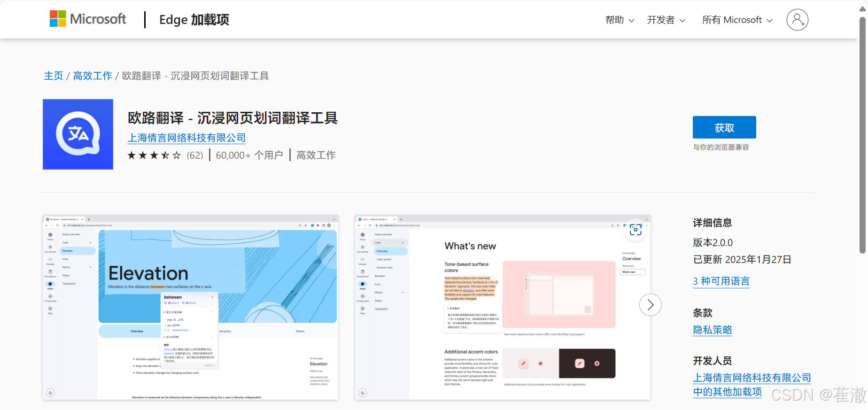Click the next screenshot arrow button

click(651, 305)
